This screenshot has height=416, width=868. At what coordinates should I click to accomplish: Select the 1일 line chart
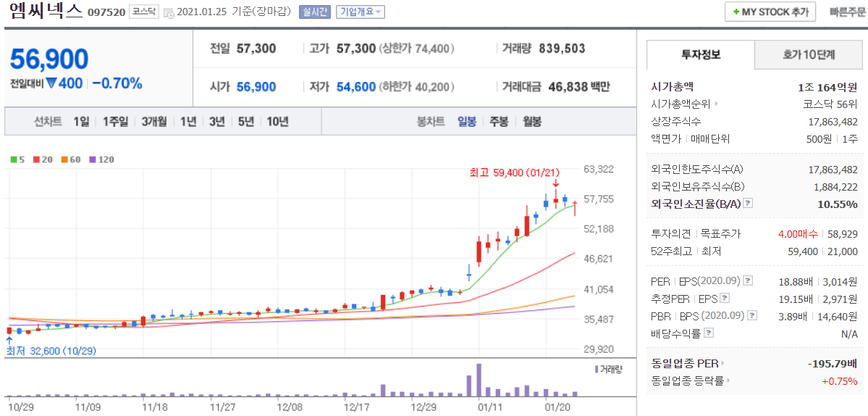point(81,122)
